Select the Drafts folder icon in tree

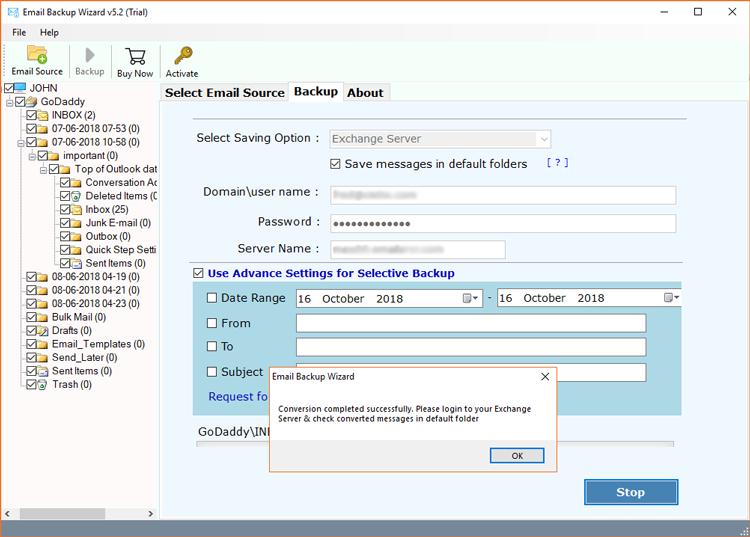[43, 331]
